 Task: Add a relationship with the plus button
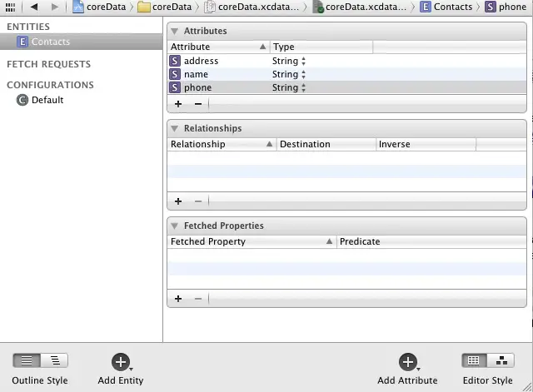click(178, 201)
